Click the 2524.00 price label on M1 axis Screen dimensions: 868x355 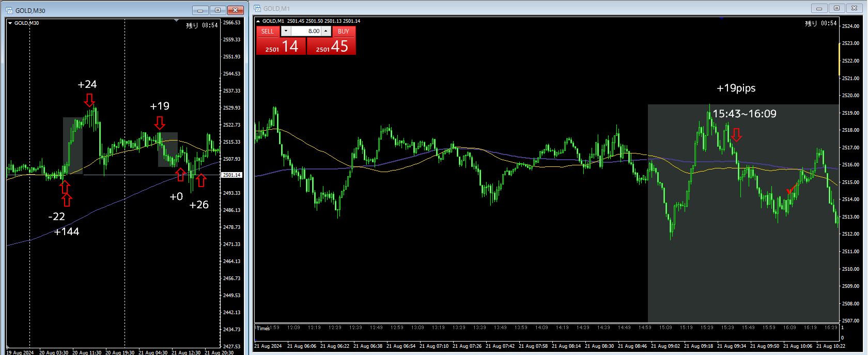(850, 26)
